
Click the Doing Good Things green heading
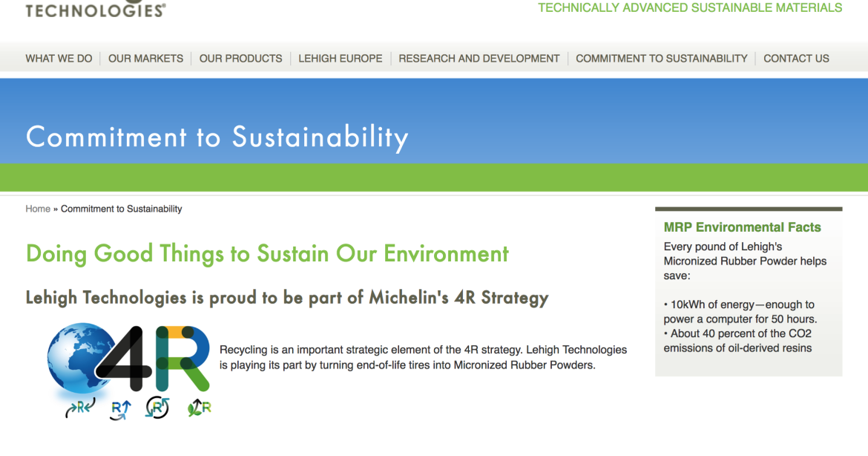pos(267,254)
